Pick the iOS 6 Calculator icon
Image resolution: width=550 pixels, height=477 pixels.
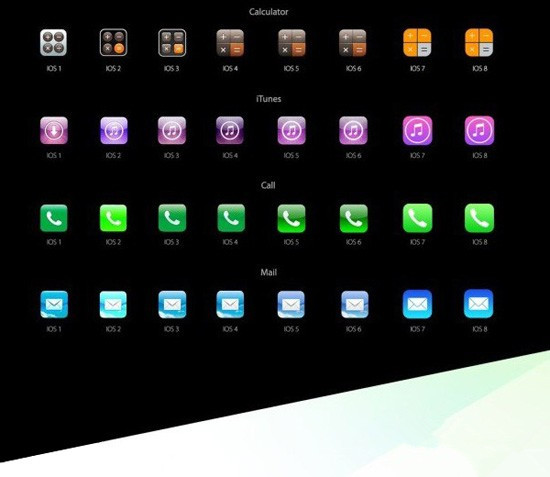coord(353,43)
